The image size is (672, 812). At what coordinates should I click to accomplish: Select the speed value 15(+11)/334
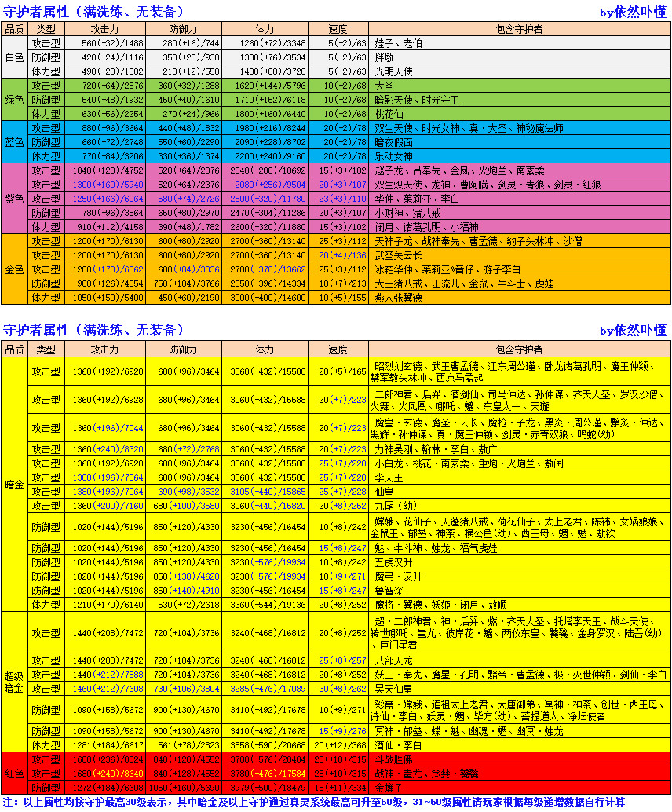(341, 788)
